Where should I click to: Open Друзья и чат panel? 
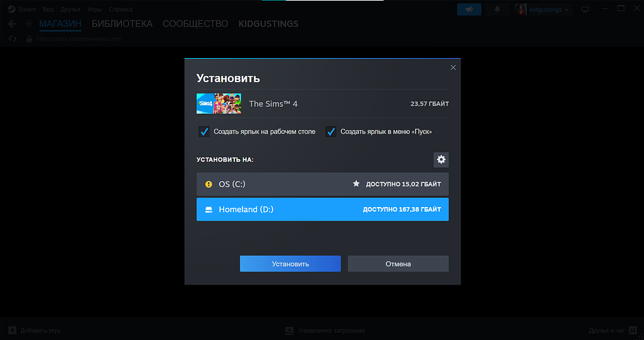point(612,330)
